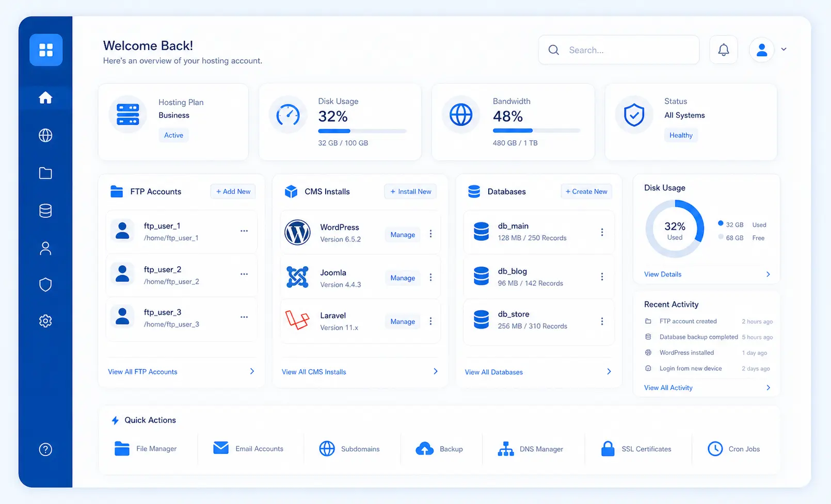Manage the WordPress install
831x504 pixels.
[x=403, y=234]
